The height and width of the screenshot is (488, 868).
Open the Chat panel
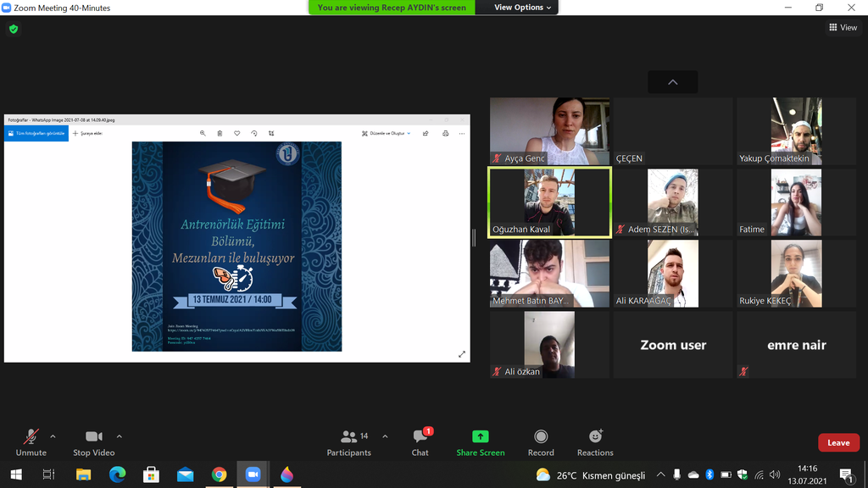420,442
